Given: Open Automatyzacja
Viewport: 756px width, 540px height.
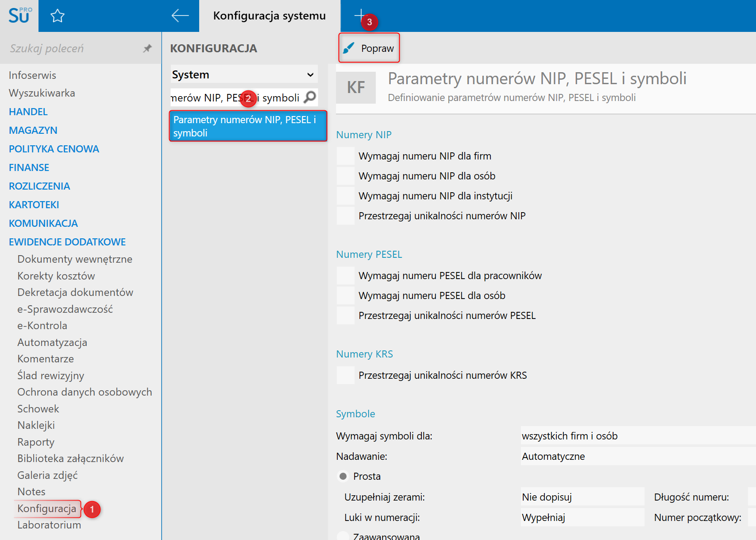Looking at the screenshot, I should [x=52, y=342].
